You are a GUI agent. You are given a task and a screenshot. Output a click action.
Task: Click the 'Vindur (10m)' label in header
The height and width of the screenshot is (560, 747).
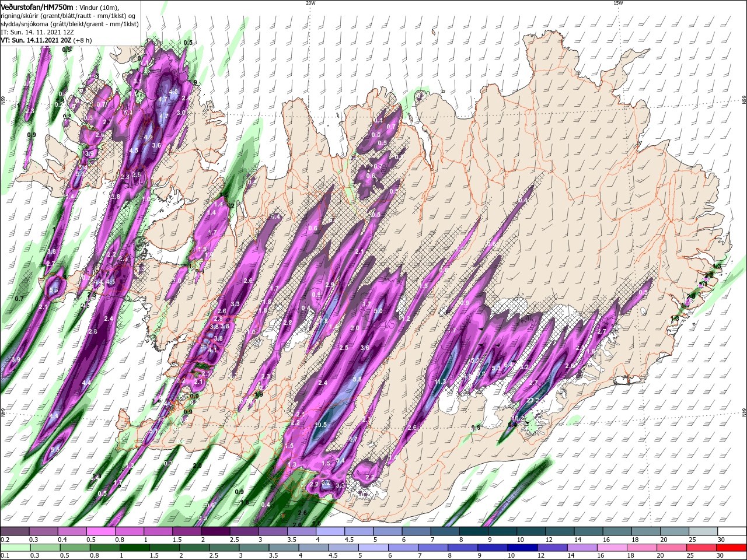[x=99, y=7]
